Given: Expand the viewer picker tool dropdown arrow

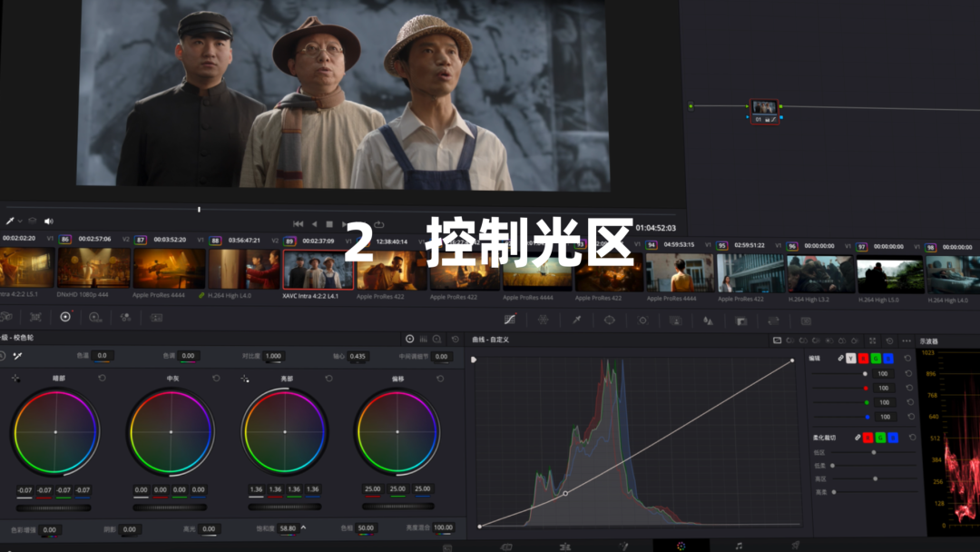Looking at the screenshot, I should tap(20, 221).
